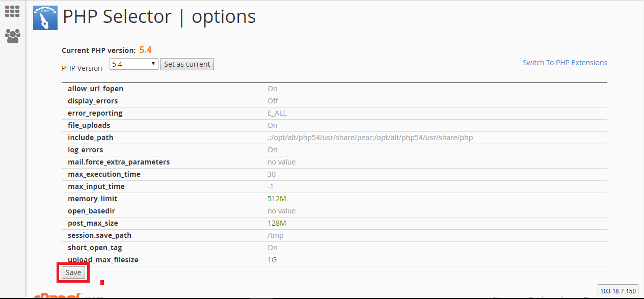Edit the session.save_path /tmp value
Image resolution: width=644 pixels, height=299 pixels.
pyautogui.click(x=276, y=235)
